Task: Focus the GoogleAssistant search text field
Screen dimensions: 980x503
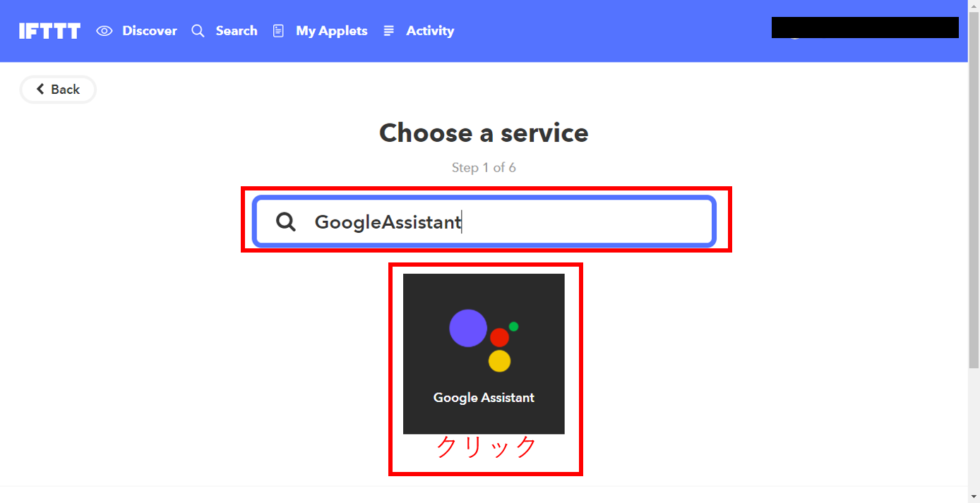Action: 484,222
